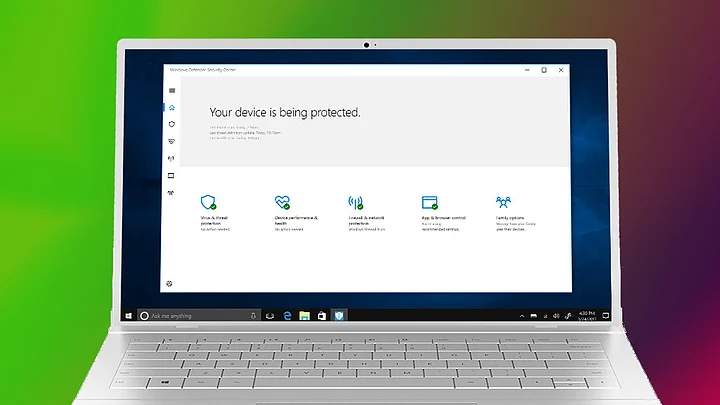Open Device performance & health sidebar heart icon
720x405 pixels.
(x=172, y=142)
